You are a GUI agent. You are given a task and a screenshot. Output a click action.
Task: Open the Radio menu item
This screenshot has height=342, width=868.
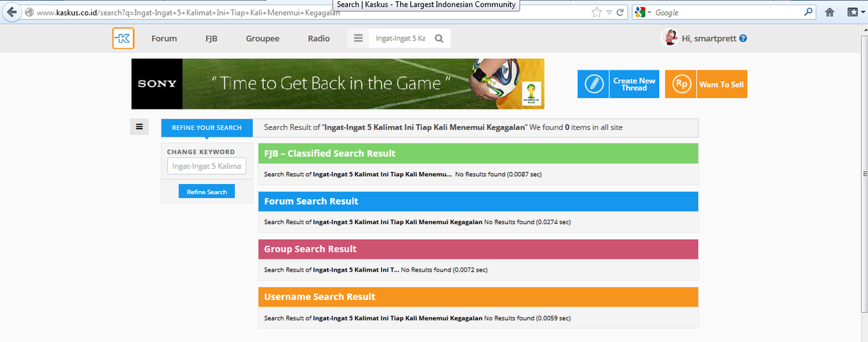click(319, 39)
